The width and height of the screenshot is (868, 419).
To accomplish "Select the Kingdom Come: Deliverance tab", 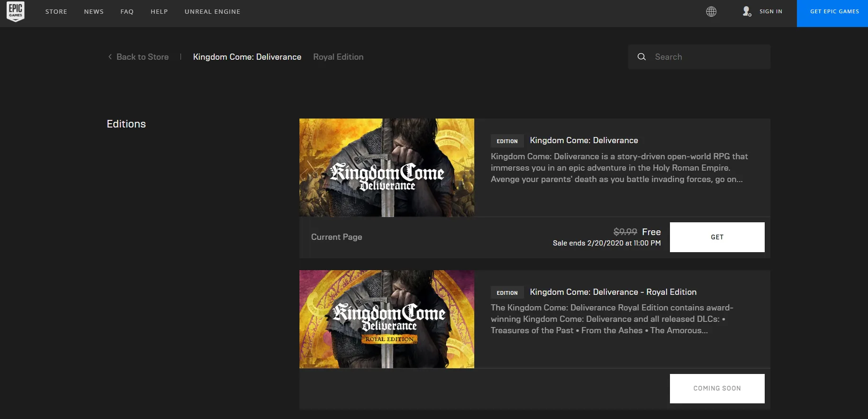I will [x=247, y=57].
